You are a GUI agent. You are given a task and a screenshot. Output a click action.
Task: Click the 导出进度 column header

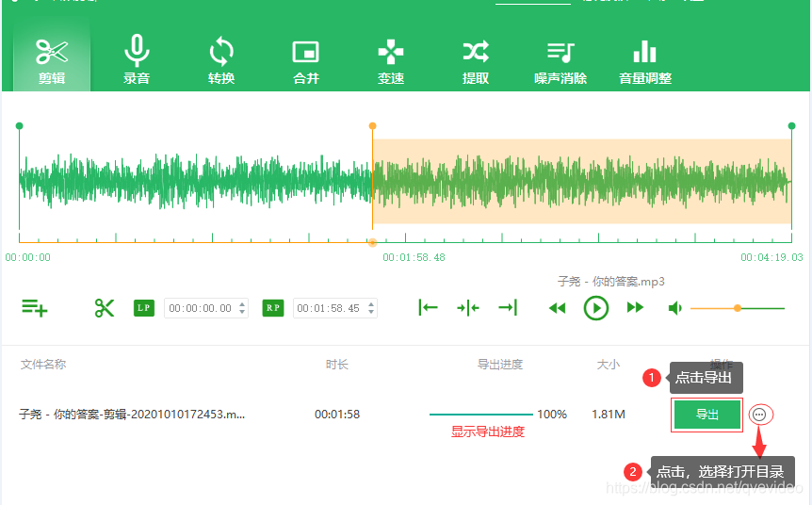tap(500, 364)
